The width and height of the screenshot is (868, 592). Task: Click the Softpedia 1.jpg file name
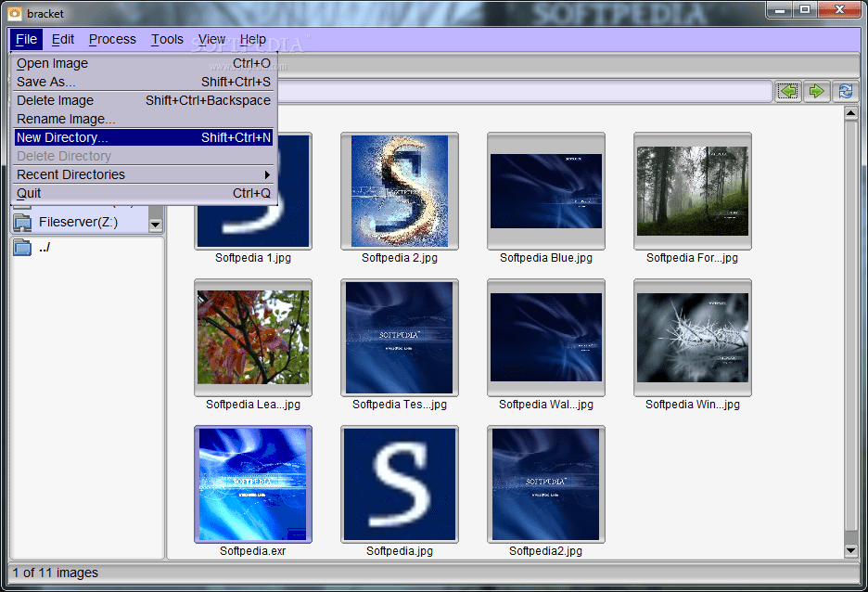coord(253,258)
